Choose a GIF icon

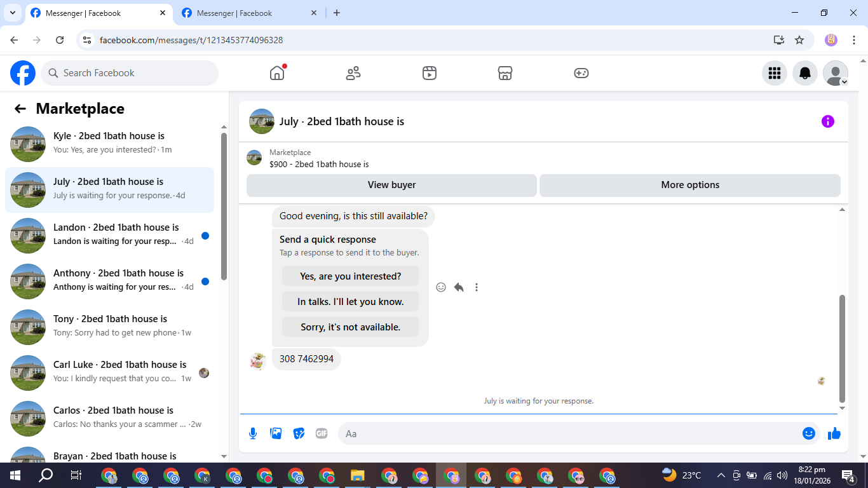coord(322,433)
